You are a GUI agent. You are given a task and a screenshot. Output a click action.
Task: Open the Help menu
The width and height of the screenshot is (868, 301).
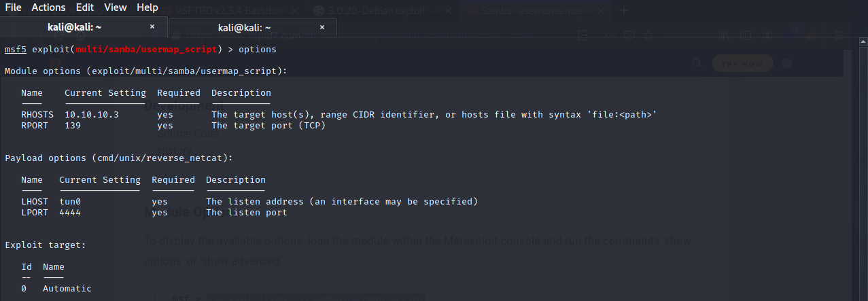point(147,7)
